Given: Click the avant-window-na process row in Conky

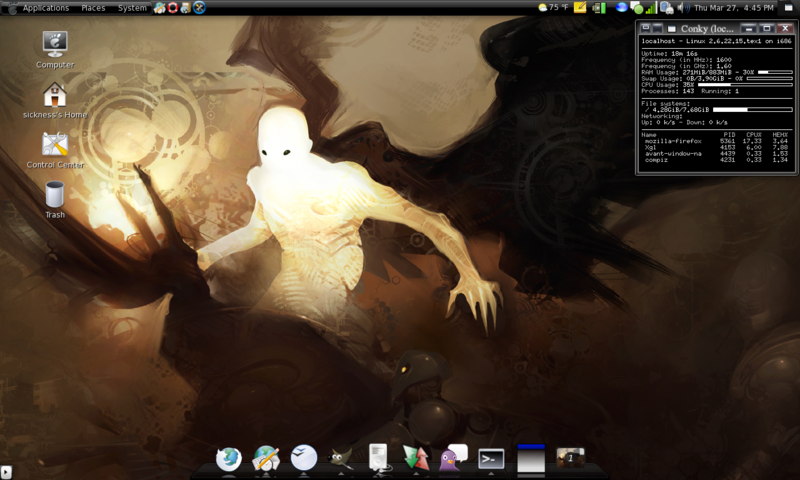Looking at the screenshot, I should coord(716,154).
